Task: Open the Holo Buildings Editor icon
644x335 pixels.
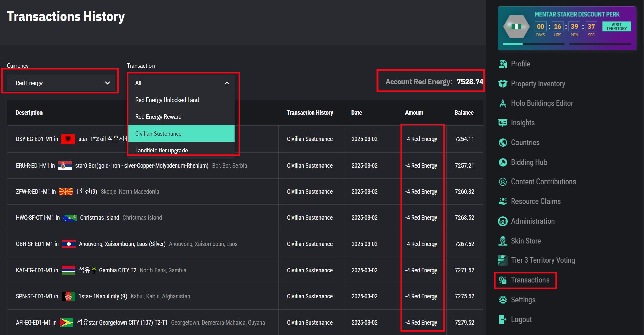Action: pyautogui.click(x=503, y=103)
